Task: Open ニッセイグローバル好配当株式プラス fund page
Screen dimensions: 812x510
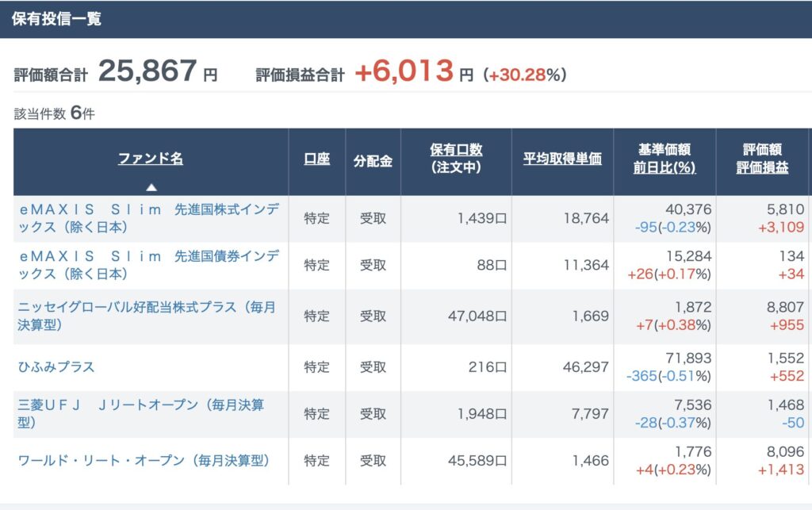Action: pyautogui.click(x=147, y=316)
